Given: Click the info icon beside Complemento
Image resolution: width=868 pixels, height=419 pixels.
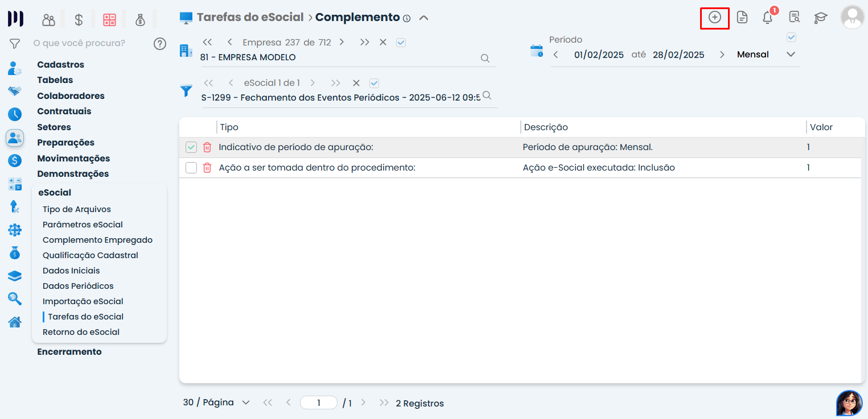Looking at the screenshot, I should click(406, 18).
